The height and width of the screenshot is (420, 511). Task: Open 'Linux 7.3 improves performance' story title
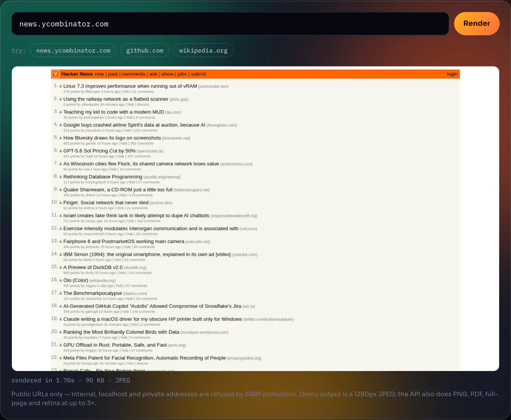click(130, 86)
